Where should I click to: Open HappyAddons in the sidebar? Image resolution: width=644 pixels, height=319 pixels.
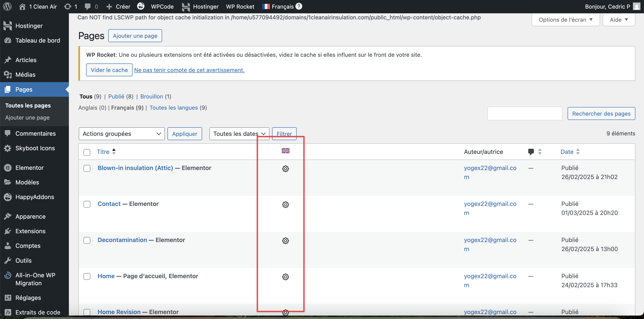point(34,197)
